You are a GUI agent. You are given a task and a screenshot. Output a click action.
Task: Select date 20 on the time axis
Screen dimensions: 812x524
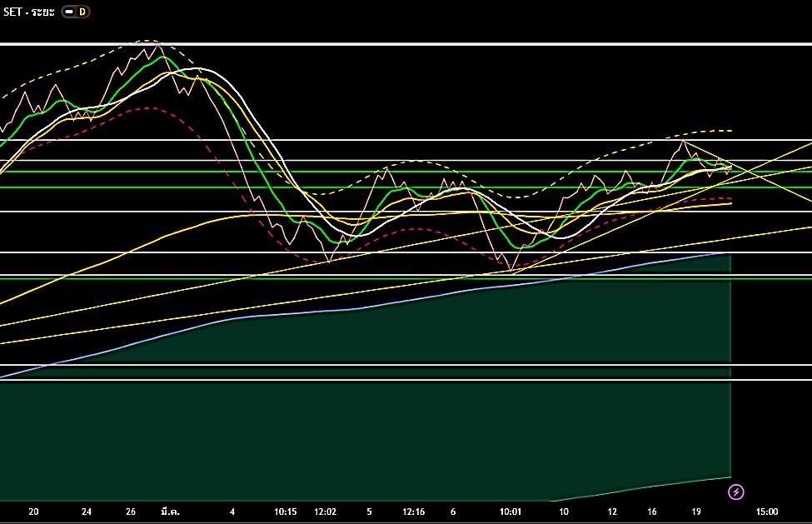coord(33,512)
